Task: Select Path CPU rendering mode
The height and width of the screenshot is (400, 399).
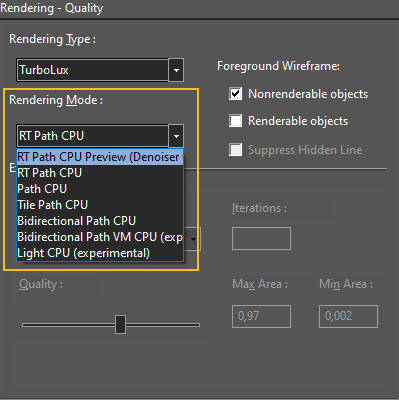Action: [x=100, y=189]
